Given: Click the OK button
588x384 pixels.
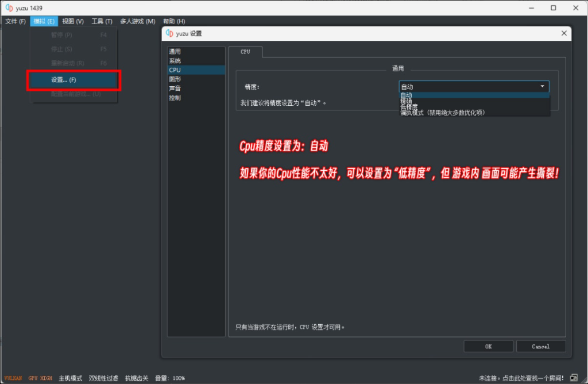Looking at the screenshot, I should click(488, 345).
